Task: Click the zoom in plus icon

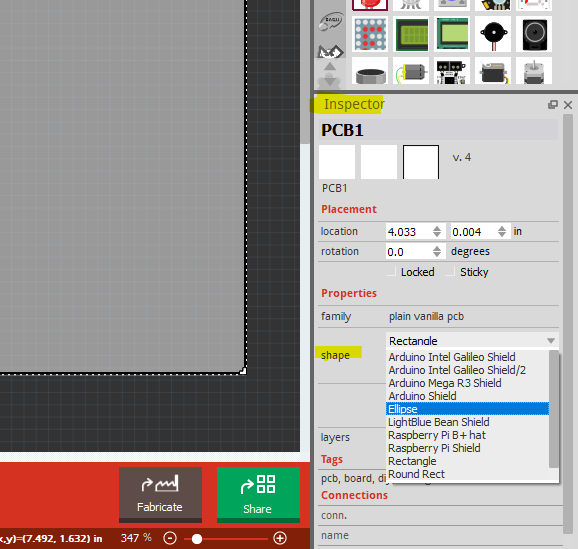Action: (x=280, y=538)
